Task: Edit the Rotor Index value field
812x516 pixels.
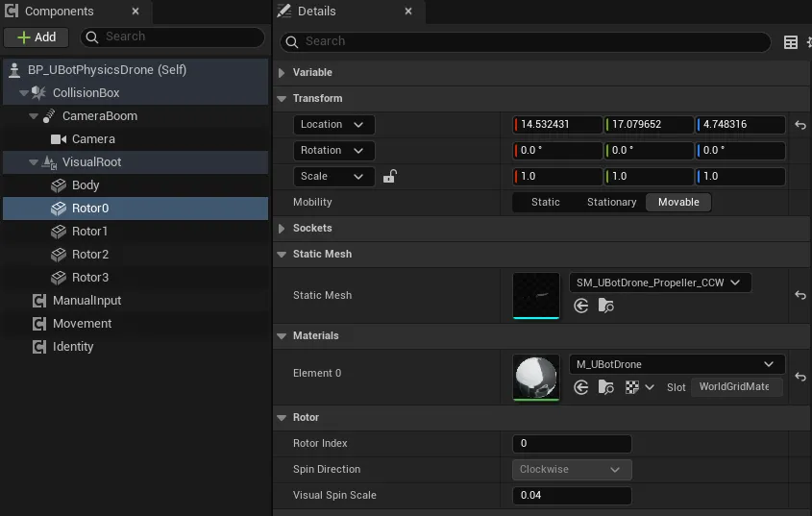Action: pyautogui.click(x=572, y=444)
